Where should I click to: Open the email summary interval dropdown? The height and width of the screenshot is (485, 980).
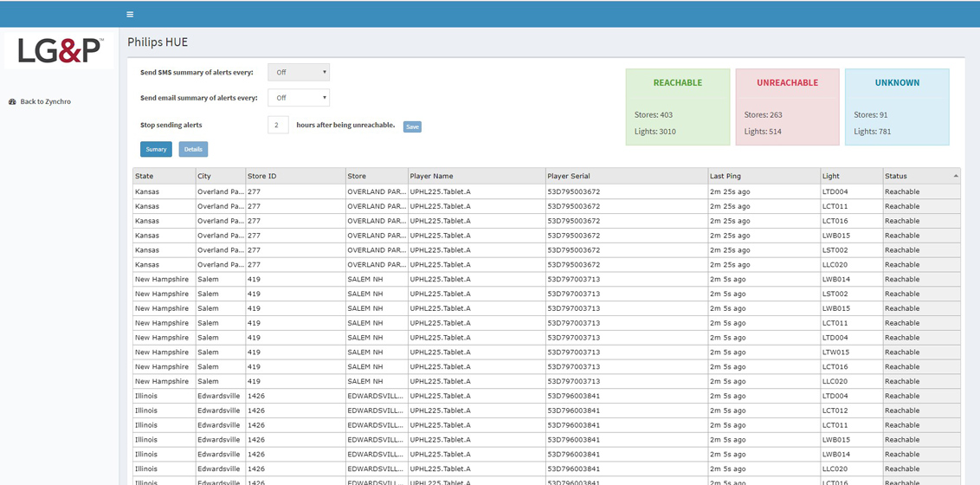pos(299,98)
